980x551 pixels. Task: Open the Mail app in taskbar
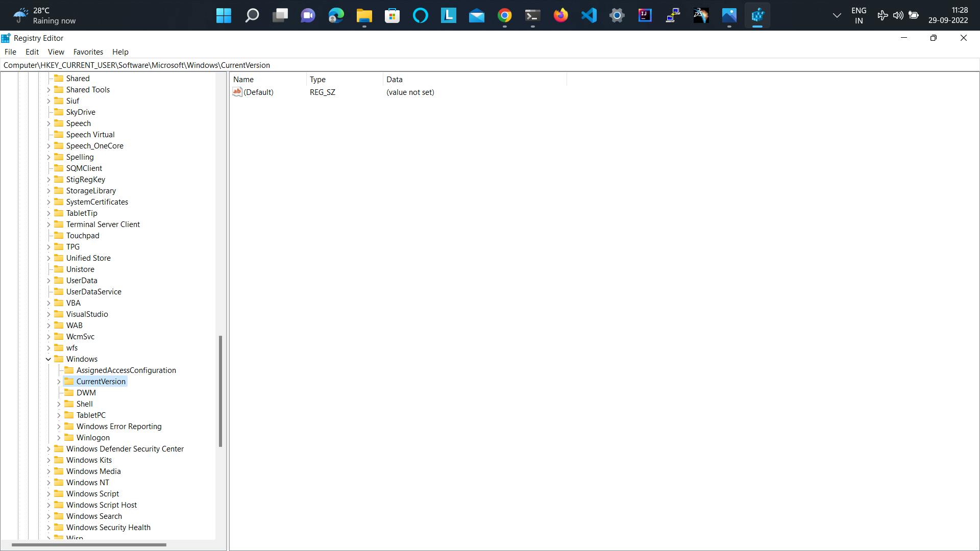pos(476,15)
